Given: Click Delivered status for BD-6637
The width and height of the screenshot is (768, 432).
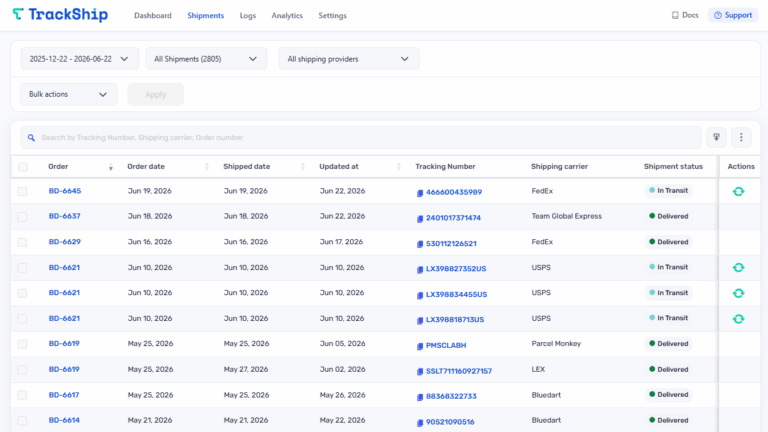Looking at the screenshot, I should (x=668, y=216).
